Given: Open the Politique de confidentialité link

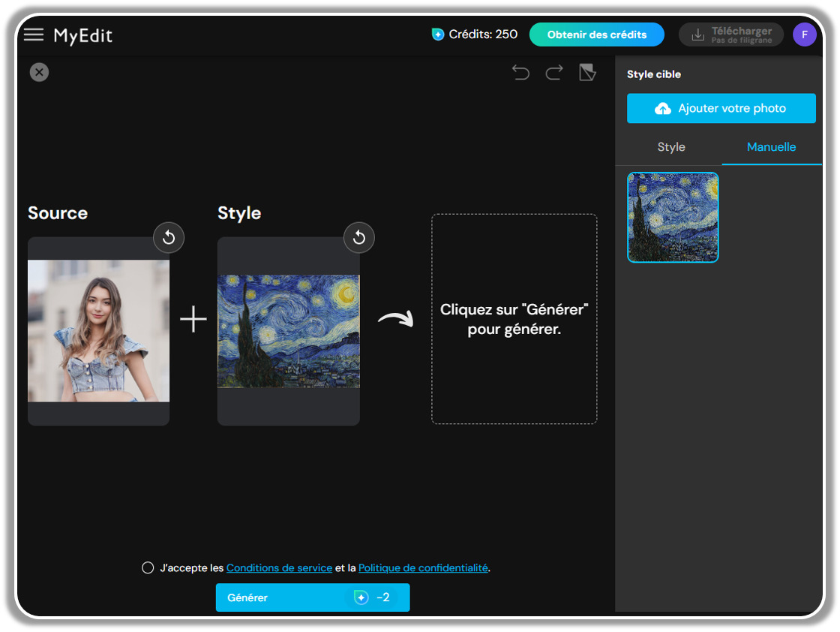Looking at the screenshot, I should [x=423, y=567].
